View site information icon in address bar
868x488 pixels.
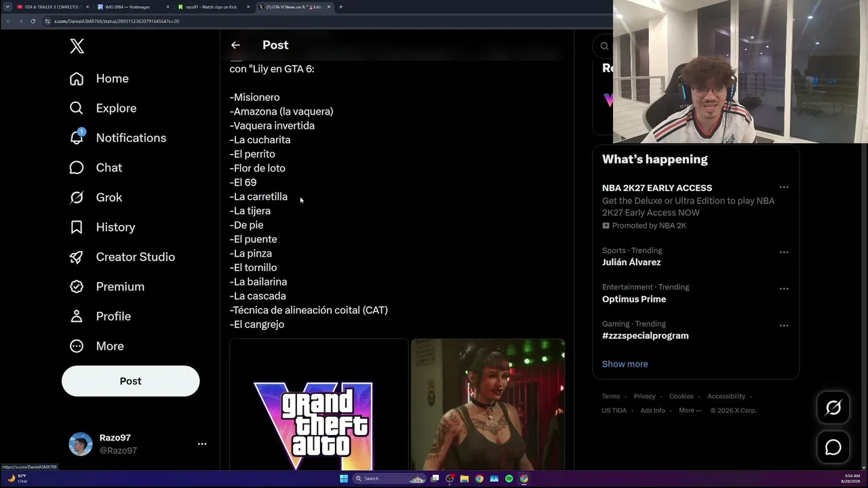pyautogui.click(x=47, y=21)
